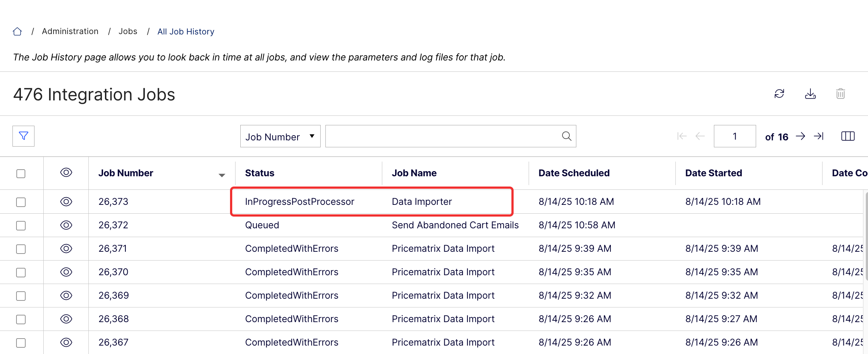Go to the home breadcrumb icon
Viewport: 868px width, 354px height.
coord(17,32)
